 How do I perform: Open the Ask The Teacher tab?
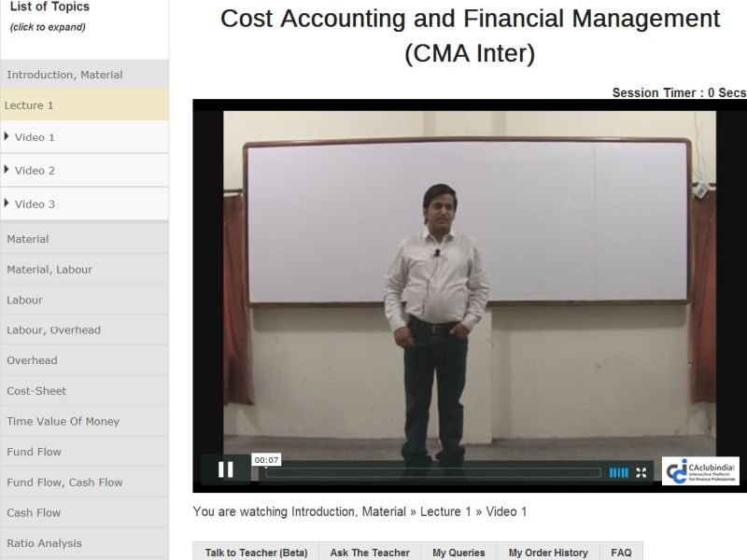click(x=370, y=553)
